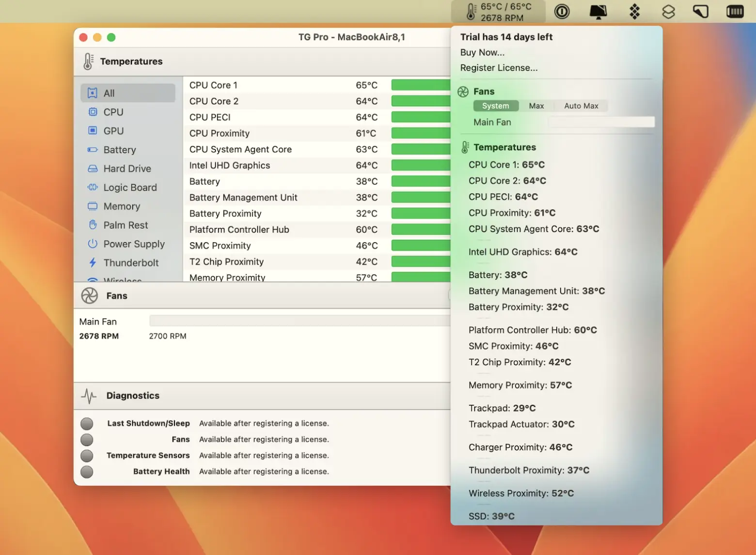Select the CPU sidebar category
756x555 pixels.
click(x=113, y=112)
